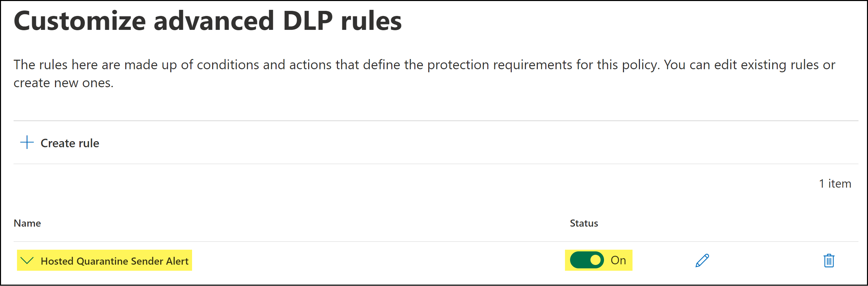Click the On label beside the toggle

[x=618, y=260]
